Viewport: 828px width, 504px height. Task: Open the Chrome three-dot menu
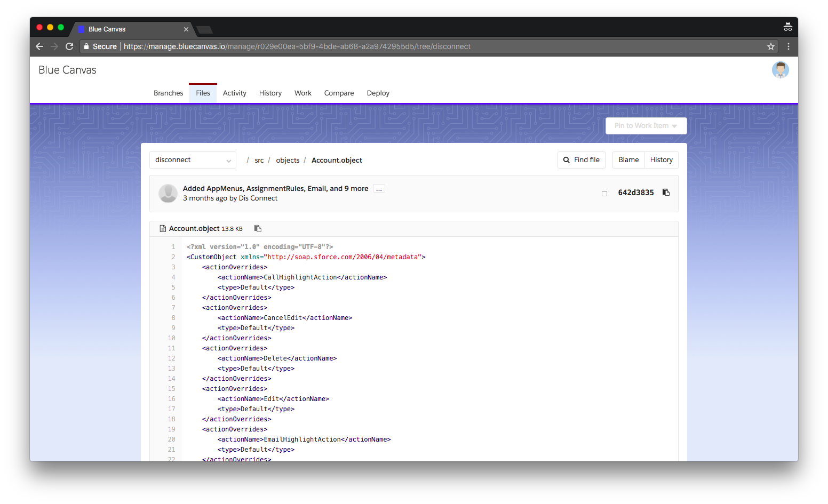coord(789,46)
